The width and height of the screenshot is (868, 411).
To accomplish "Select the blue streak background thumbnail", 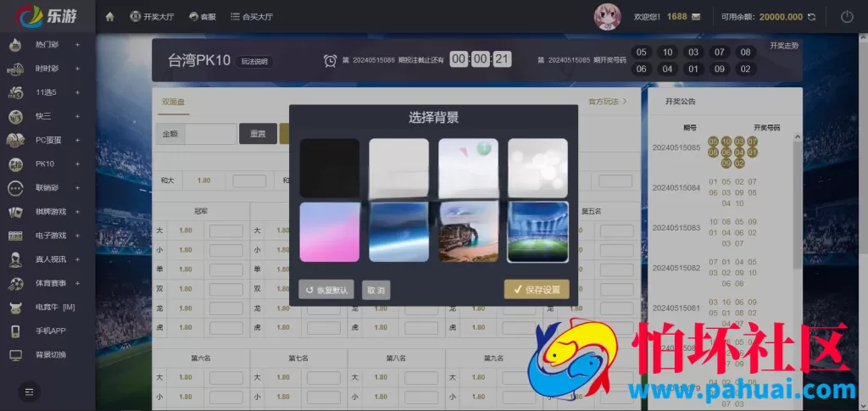I will (398, 232).
